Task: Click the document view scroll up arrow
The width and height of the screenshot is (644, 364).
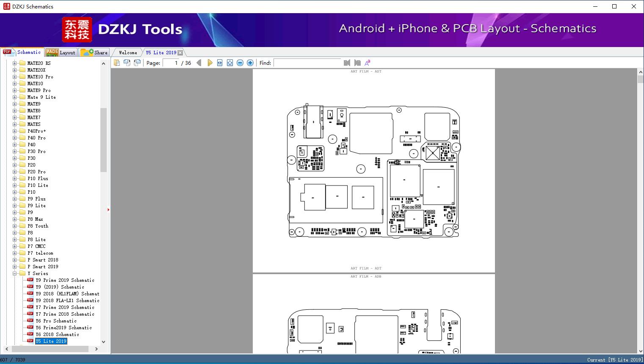Action: [x=640, y=73]
